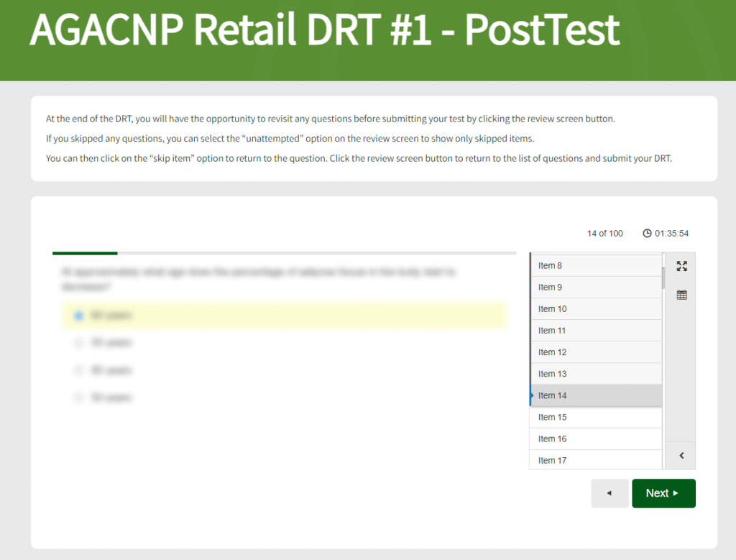Click the green test progress bar
The width and height of the screenshot is (736, 560).
[85, 253]
